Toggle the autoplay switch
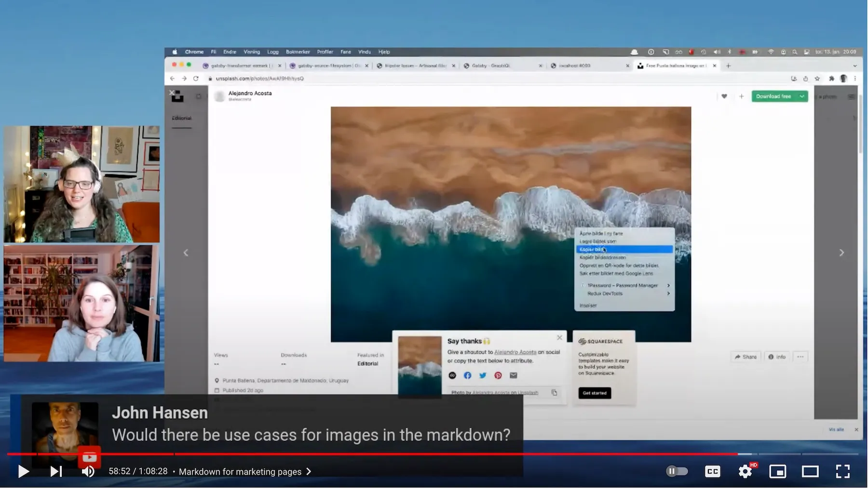Screen dimensions: 868x489 click(x=677, y=471)
